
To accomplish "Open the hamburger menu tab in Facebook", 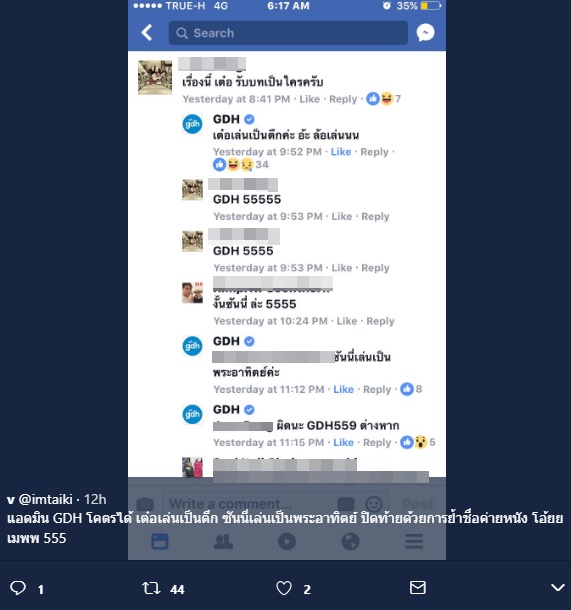I will [414, 541].
